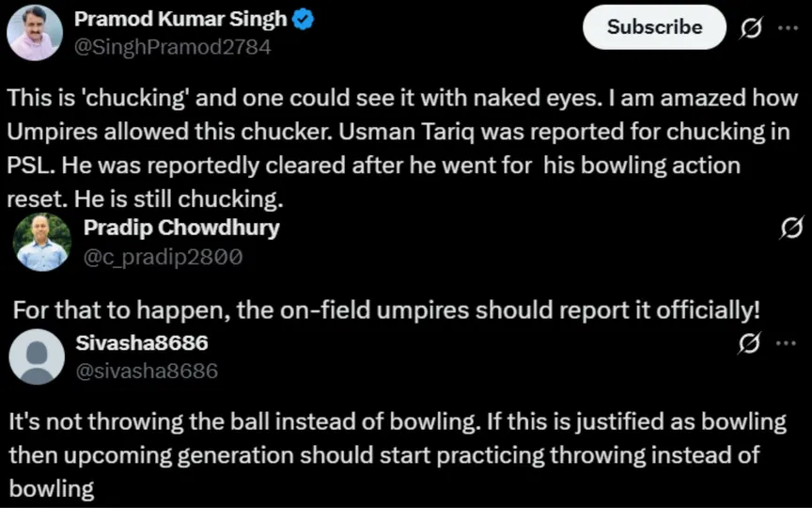Open Pramod Kumar Singh's profile picture

tap(35, 33)
